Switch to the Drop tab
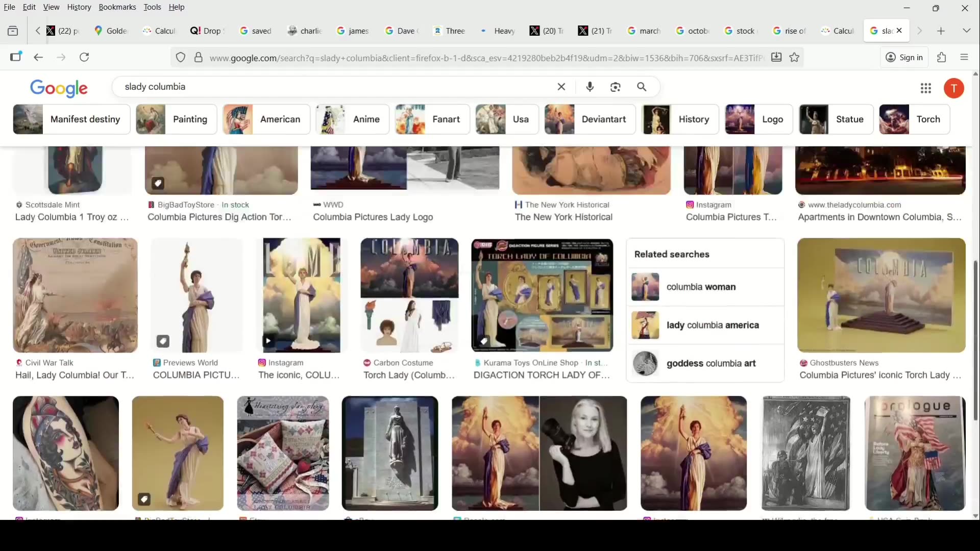This screenshot has width=980, height=551. [207, 31]
